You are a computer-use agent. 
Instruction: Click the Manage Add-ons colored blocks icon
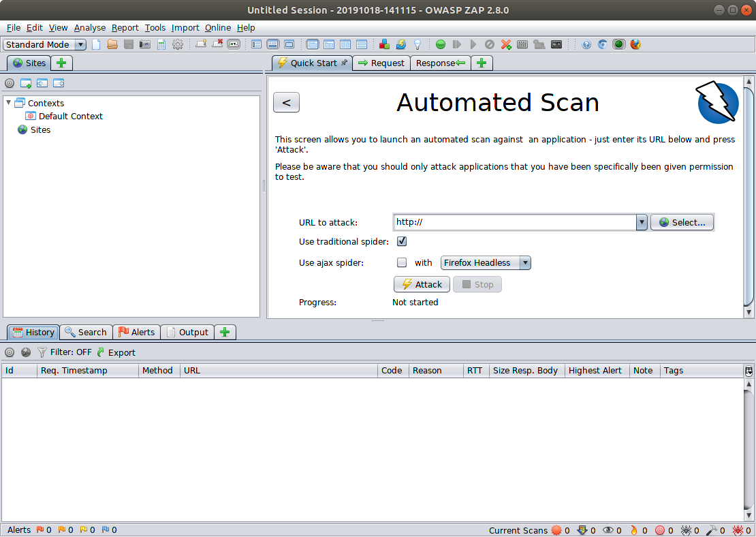click(384, 44)
